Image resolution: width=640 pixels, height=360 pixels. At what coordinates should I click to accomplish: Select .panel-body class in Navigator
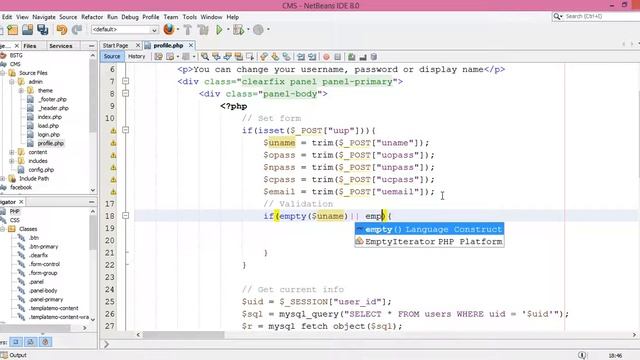(x=43, y=291)
